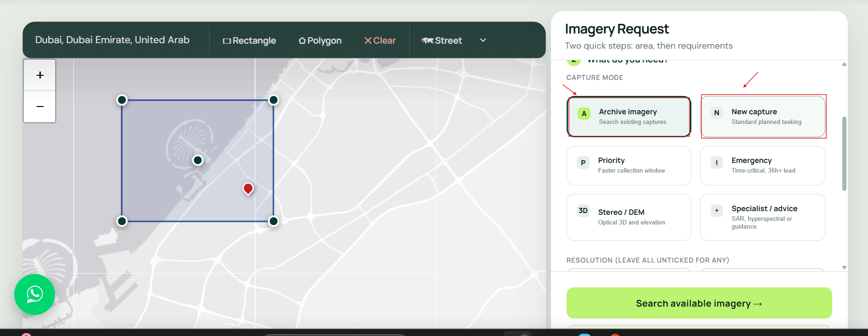Image resolution: width=868 pixels, height=336 pixels.
Task: Click the exclamation badge on Emergency card
Action: (x=717, y=162)
